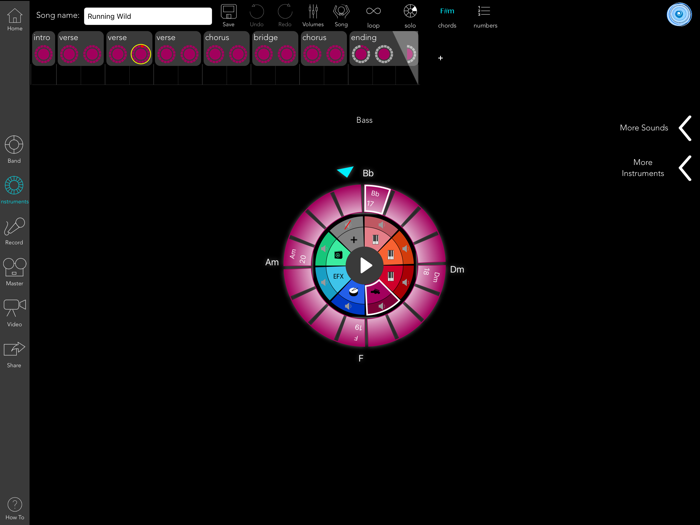Save the song with Save icon
Viewport: 700px width, 525px height.
[229, 14]
